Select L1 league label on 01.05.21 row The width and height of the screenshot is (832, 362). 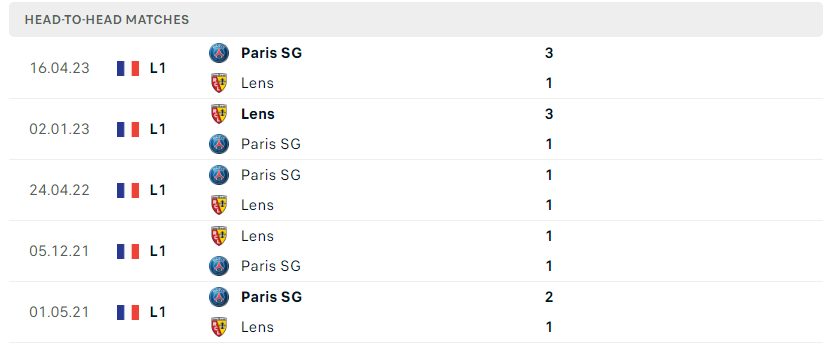click(158, 312)
